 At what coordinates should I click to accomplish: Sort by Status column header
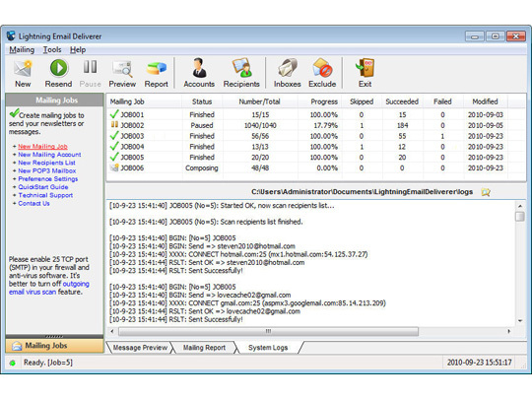coord(202,101)
